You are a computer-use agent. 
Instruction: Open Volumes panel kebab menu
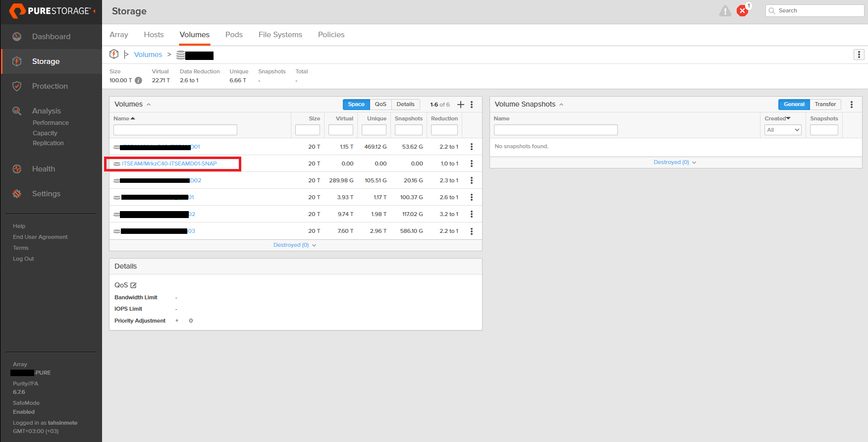[472, 105]
